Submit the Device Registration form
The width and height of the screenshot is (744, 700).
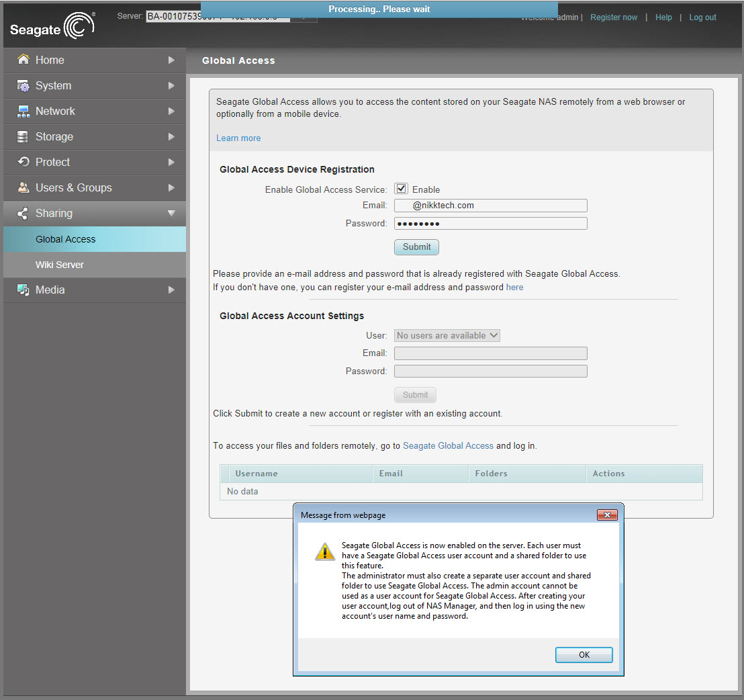pyautogui.click(x=416, y=247)
